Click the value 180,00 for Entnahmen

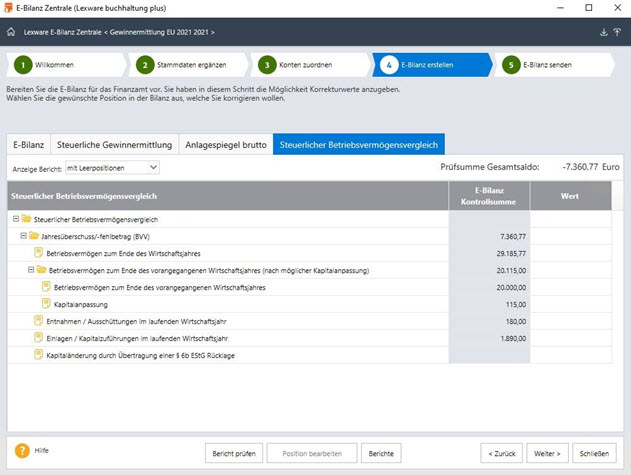[x=516, y=322]
